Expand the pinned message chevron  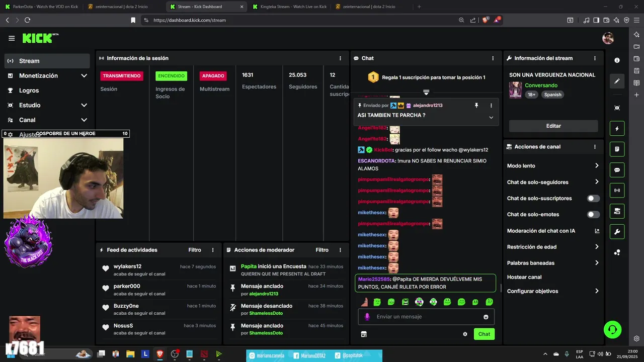pyautogui.click(x=491, y=118)
